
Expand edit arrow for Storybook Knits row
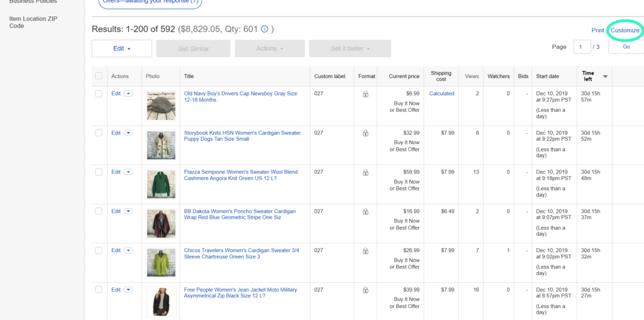pyautogui.click(x=128, y=133)
